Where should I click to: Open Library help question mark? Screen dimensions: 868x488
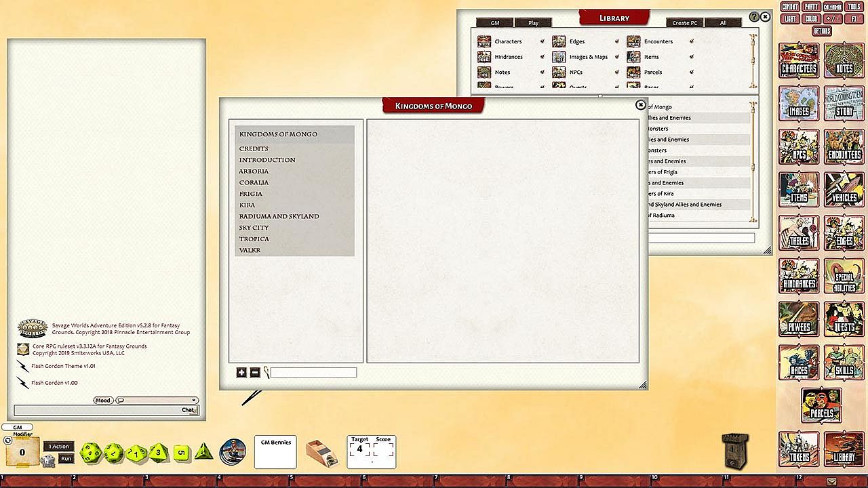[x=754, y=16]
